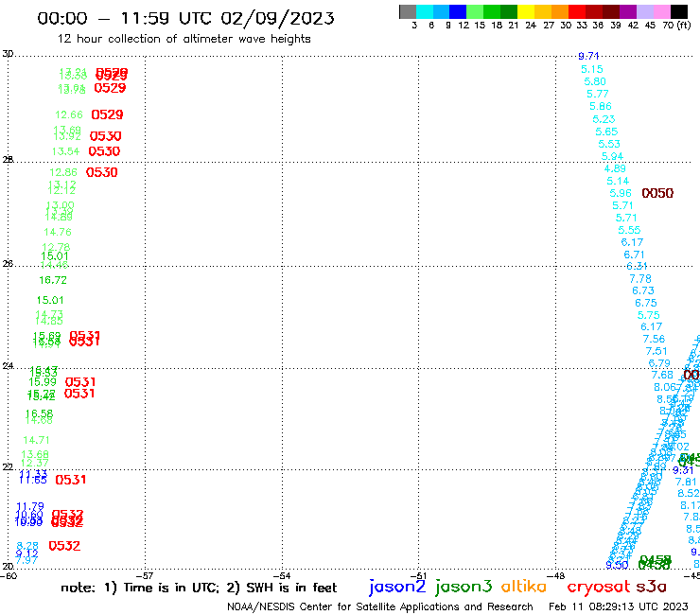Click the blue wave height 9.50

pos(617,566)
